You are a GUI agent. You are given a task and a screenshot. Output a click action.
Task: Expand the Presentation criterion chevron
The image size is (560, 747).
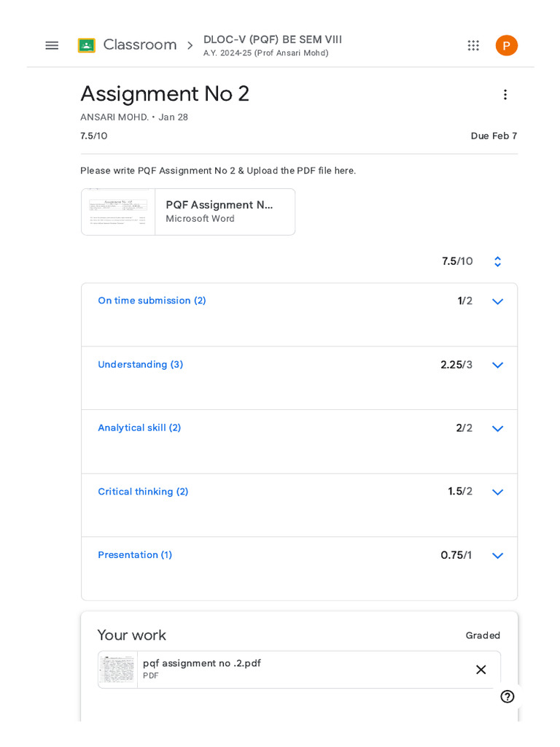pos(498,556)
